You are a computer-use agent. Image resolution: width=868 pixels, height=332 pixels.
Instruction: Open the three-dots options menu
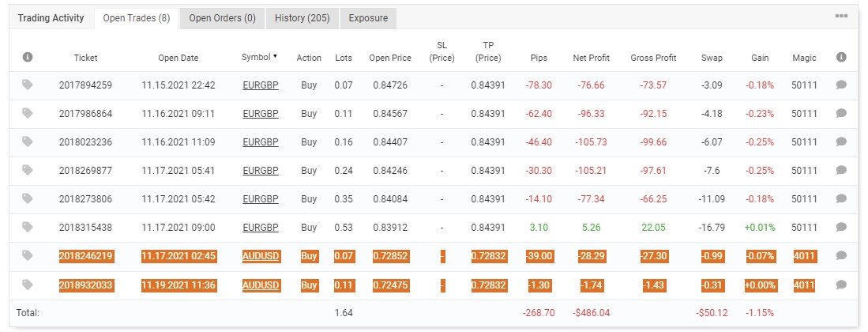[841, 16]
